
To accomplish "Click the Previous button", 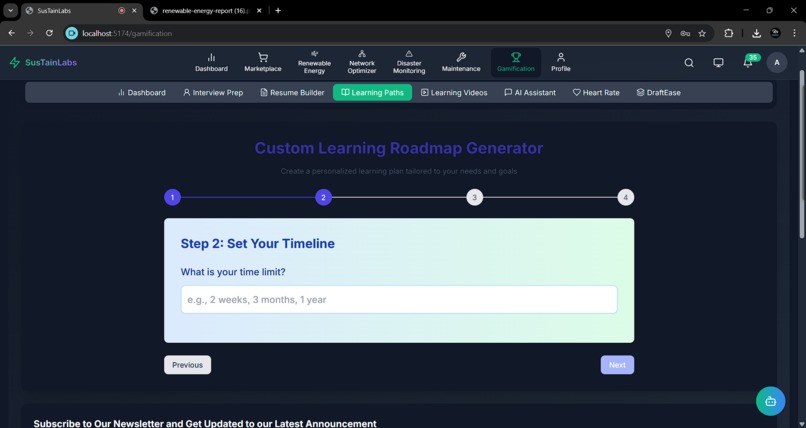I will coord(187,365).
